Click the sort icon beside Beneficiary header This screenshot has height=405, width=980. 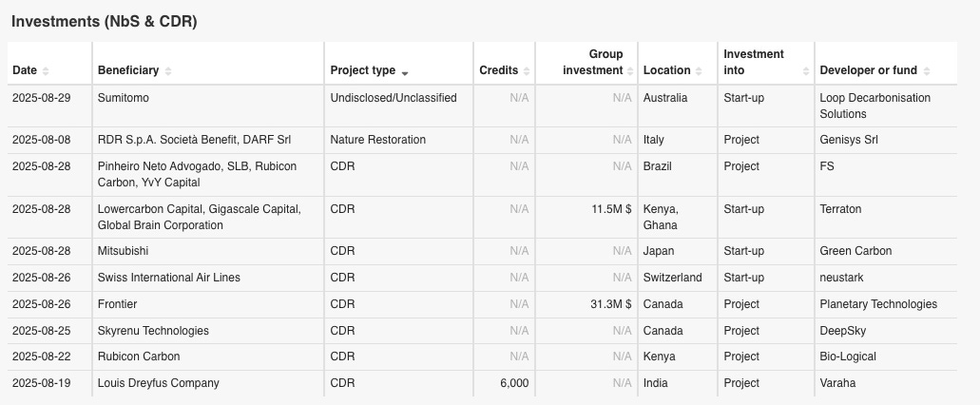click(x=168, y=71)
